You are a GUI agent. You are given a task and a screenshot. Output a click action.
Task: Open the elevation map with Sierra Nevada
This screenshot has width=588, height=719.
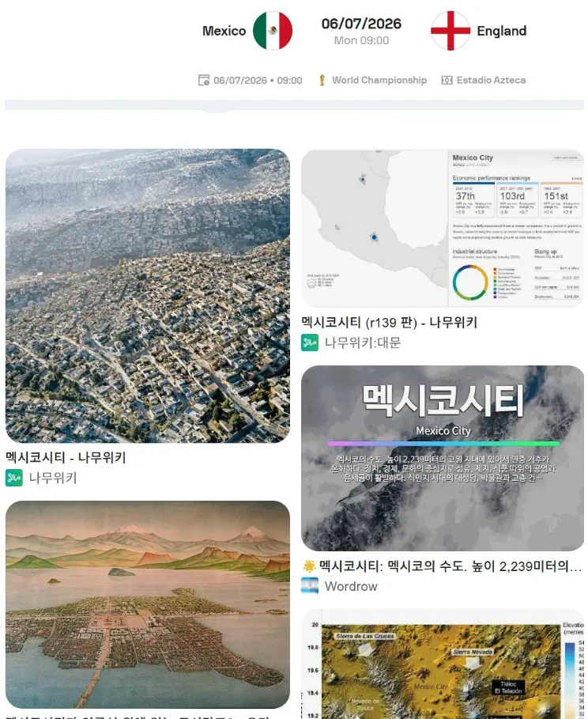[443, 664]
